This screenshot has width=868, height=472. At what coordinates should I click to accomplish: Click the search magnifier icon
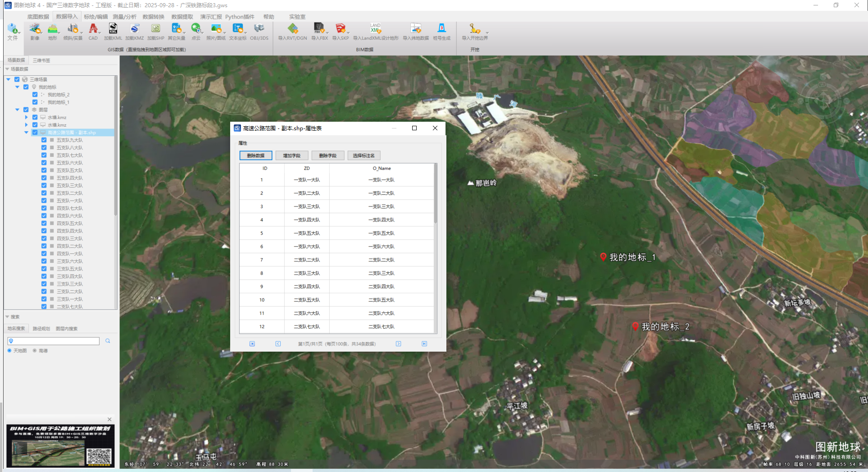click(108, 341)
